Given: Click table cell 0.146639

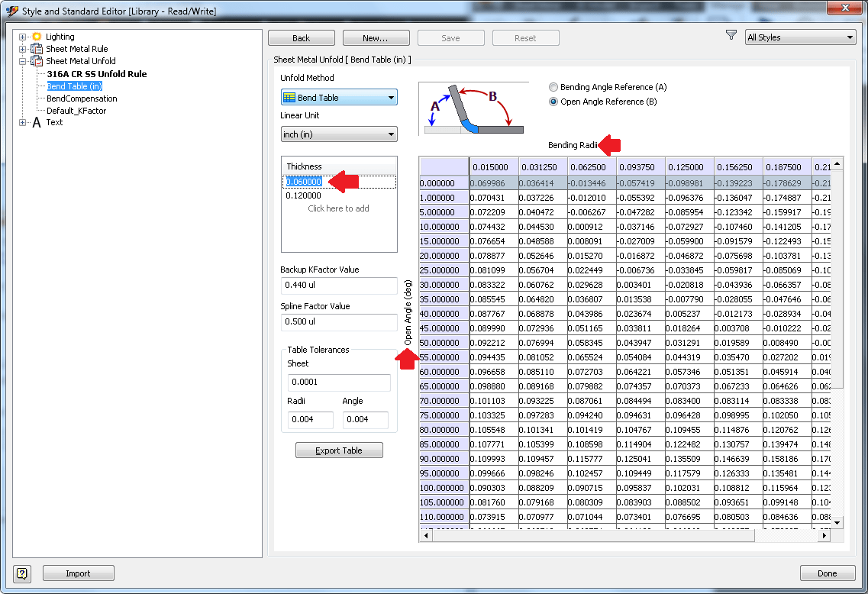Looking at the screenshot, I should (738, 458).
